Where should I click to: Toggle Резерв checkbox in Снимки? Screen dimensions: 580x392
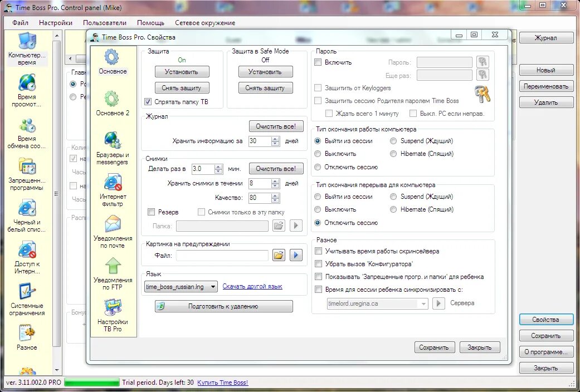pyautogui.click(x=151, y=212)
